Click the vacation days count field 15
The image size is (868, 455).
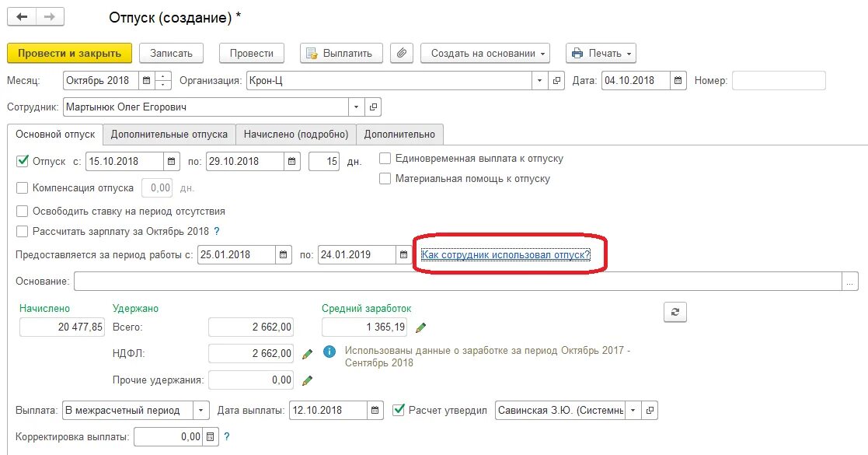click(x=324, y=161)
